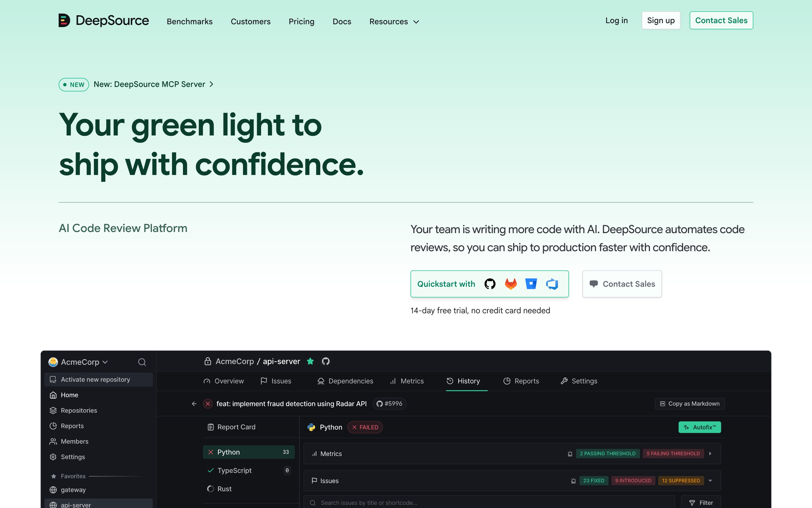Image resolution: width=812 pixels, height=508 pixels.
Task: Click the globe icon next to gateway
Action: click(53, 490)
